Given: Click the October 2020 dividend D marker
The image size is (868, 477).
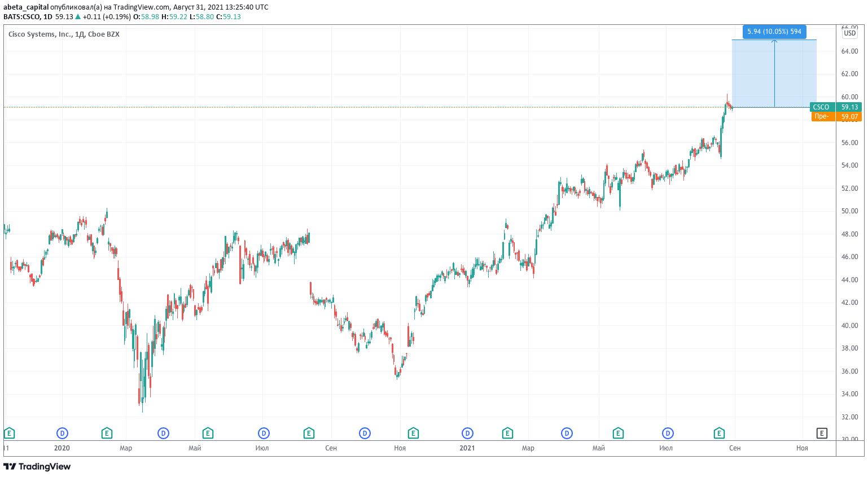Looking at the screenshot, I should 365,433.
